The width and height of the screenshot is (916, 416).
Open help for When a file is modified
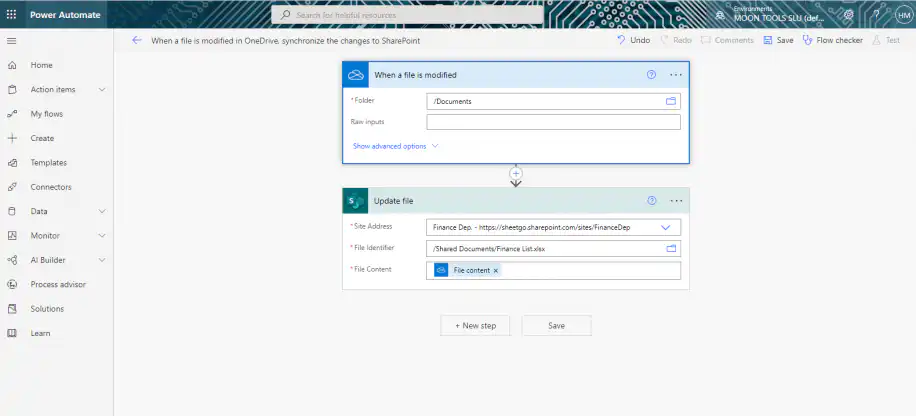(651, 75)
